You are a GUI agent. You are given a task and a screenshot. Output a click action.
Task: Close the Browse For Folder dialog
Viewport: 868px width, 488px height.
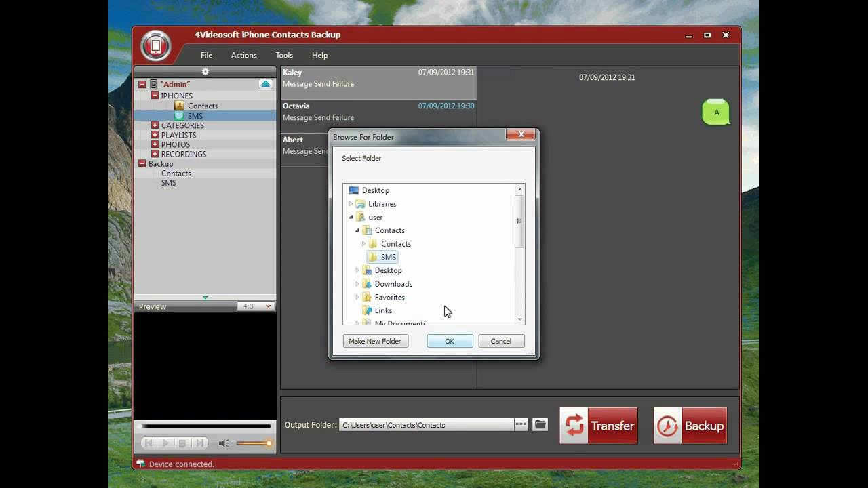(x=521, y=134)
